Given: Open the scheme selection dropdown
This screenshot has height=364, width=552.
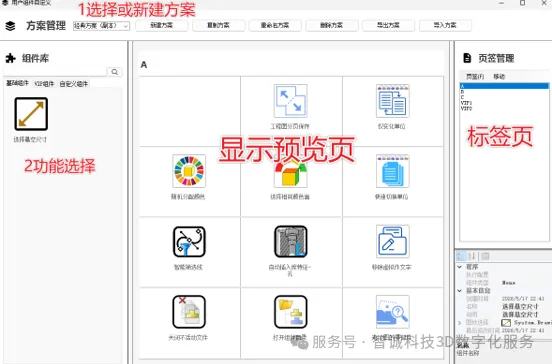Looking at the screenshot, I should (101, 26).
